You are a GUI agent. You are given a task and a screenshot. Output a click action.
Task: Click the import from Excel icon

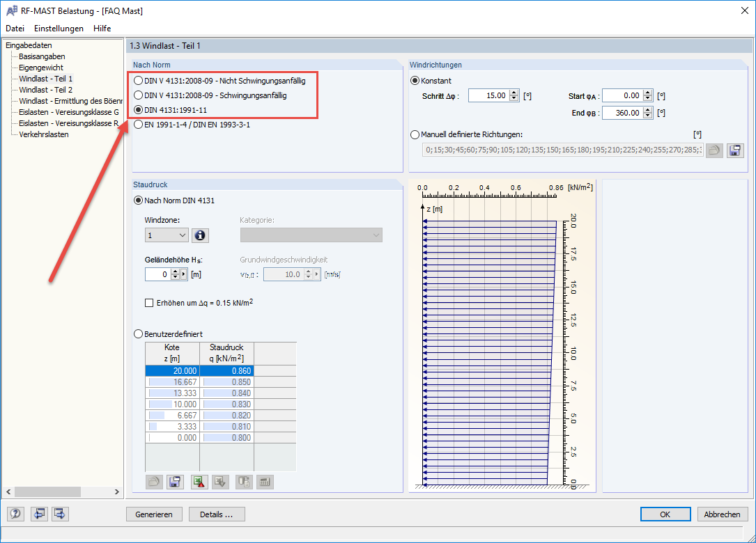(220, 482)
